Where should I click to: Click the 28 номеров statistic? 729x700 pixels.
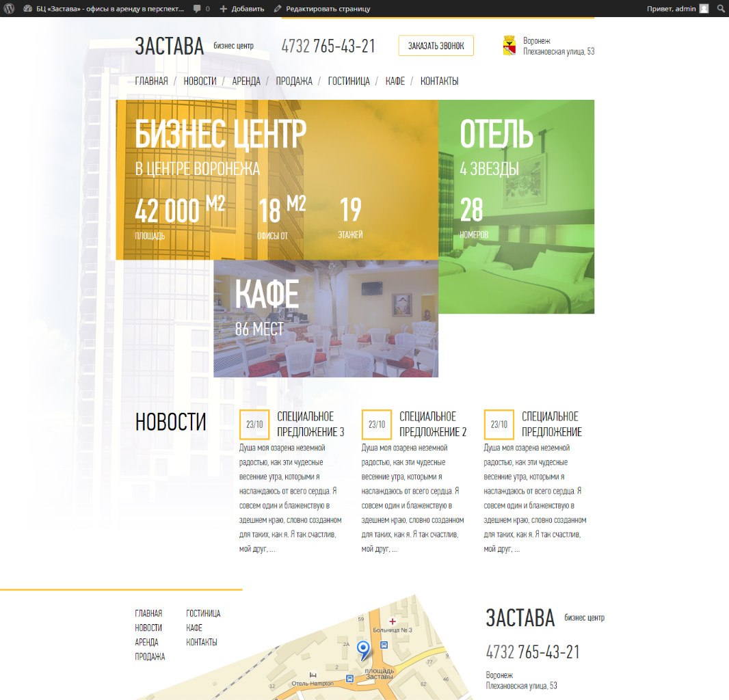coord(474,217)
